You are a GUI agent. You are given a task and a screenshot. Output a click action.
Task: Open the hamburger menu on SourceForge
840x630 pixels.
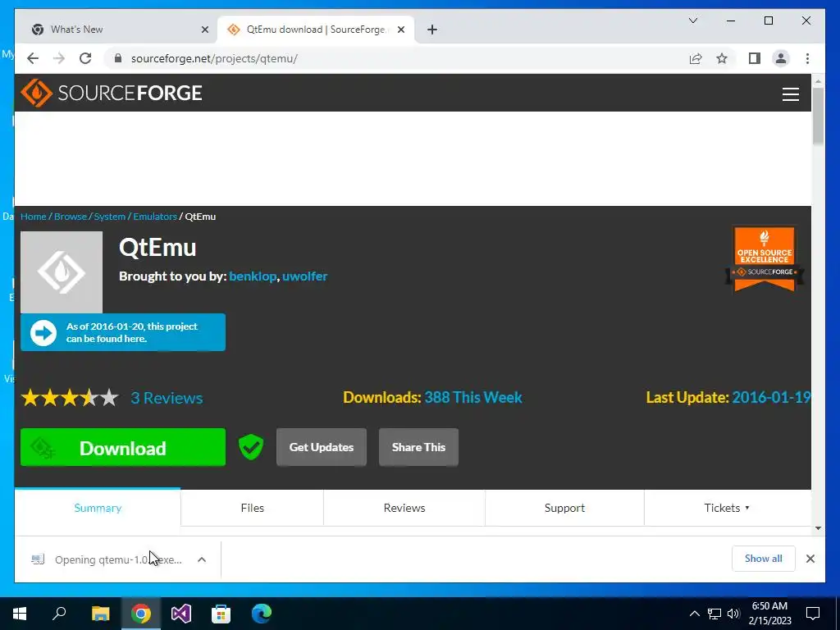coord(790,94)
